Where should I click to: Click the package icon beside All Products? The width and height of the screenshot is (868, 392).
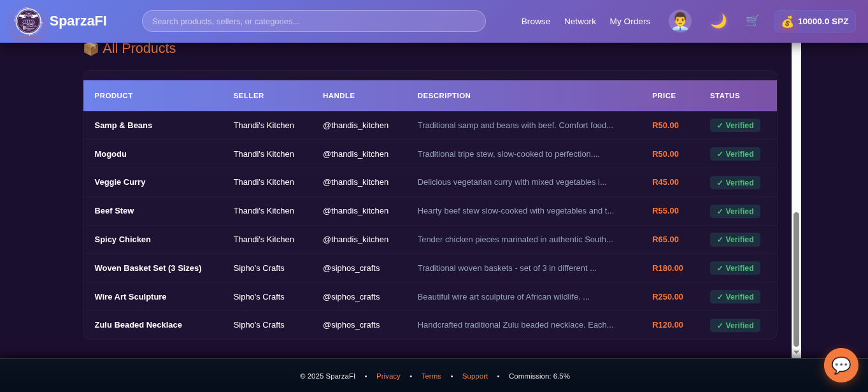90,48
